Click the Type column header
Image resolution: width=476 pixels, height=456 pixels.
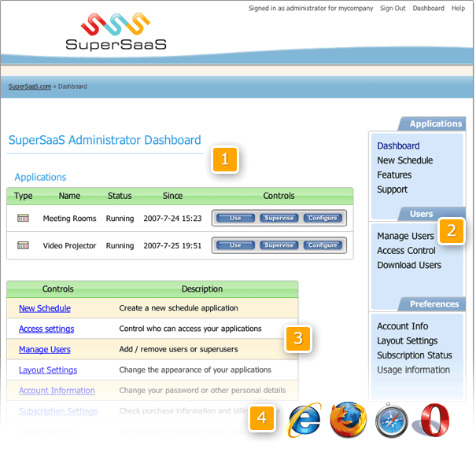23,196
